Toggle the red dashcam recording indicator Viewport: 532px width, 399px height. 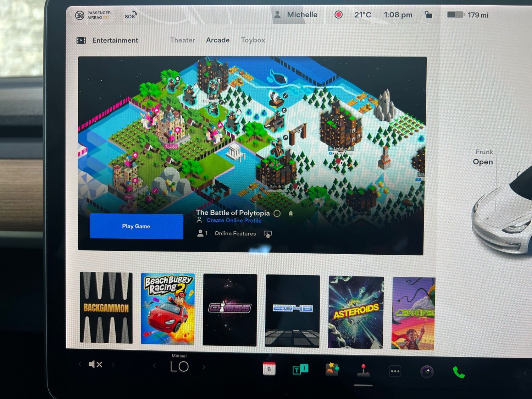point(338,15)
